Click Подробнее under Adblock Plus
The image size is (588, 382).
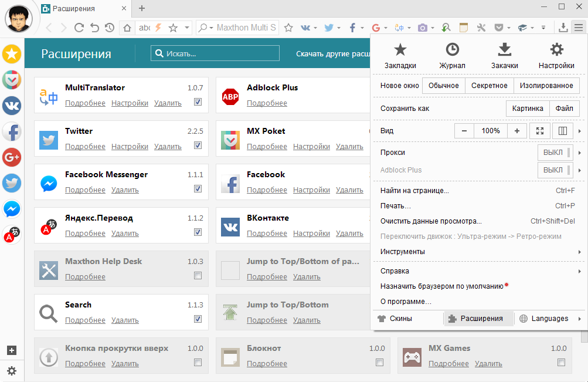pyautogui.click(x=267, y=103)
